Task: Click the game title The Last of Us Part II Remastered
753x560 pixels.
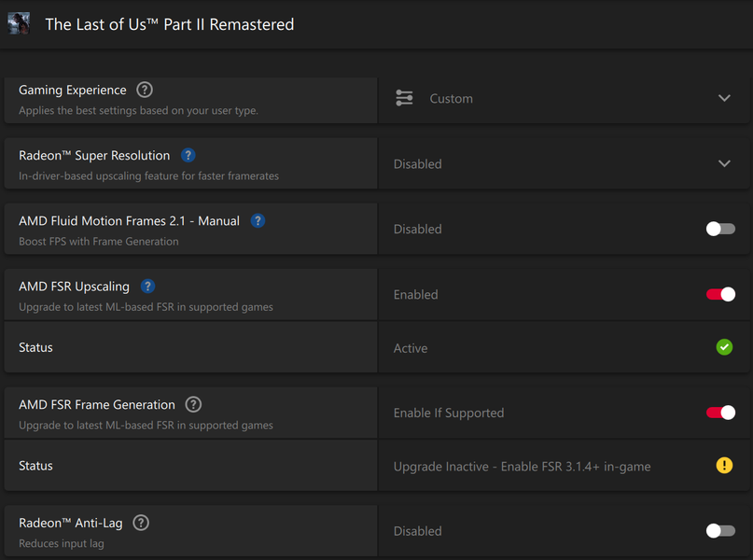Action: point(170,25)
